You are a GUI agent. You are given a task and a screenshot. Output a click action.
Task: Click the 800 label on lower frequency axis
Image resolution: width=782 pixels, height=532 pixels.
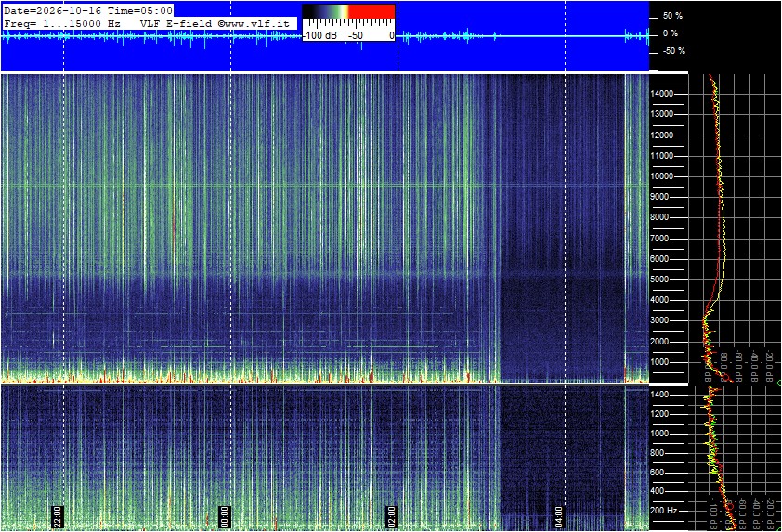(658, 453)
